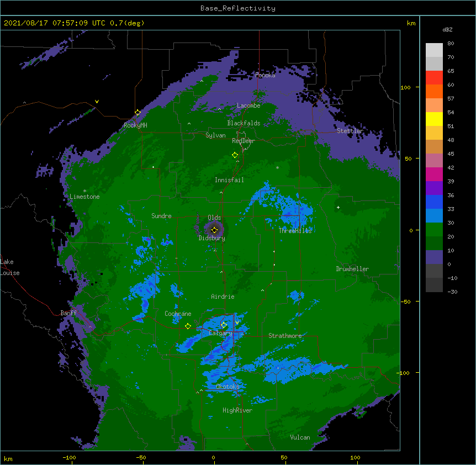Screen dimensions: 476x465
Task: Select the violet 36-39 dBZ legend swatch
Action: click(434, 188)
